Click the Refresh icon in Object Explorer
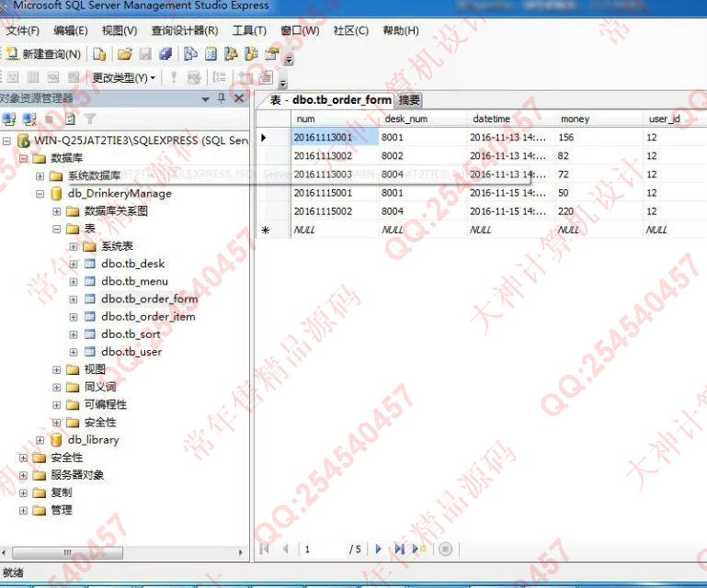Screen dimensions: 707x588 pos(70,119)
